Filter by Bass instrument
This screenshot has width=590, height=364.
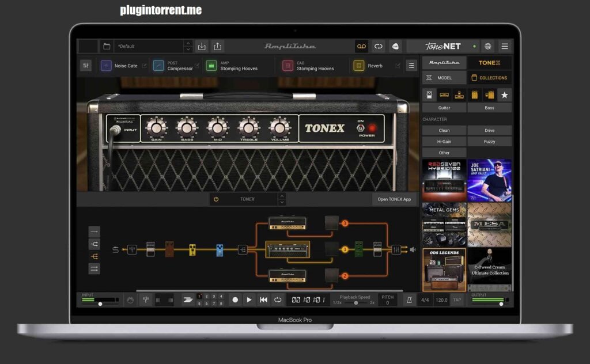489,108
